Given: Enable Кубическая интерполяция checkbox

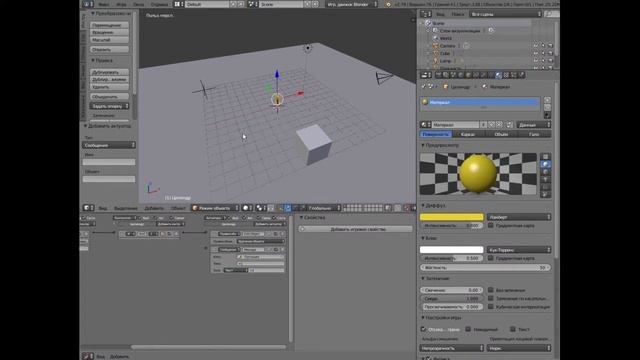Looking at the screenshot, I should click(491, 307).
